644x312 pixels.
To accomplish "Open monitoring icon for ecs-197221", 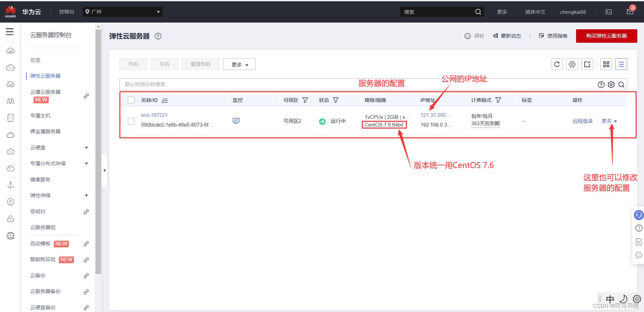I will click(x=236, y=121).
